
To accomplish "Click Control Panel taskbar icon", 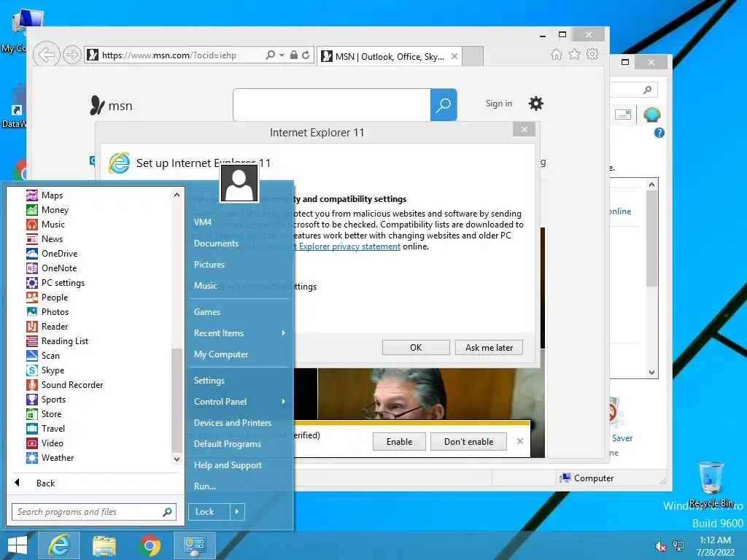I will coord(194,545).
